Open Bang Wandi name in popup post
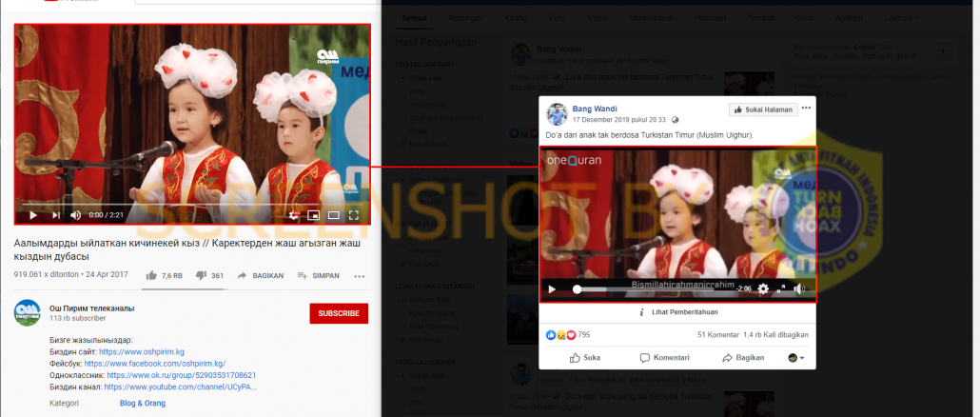 (595, 109)
